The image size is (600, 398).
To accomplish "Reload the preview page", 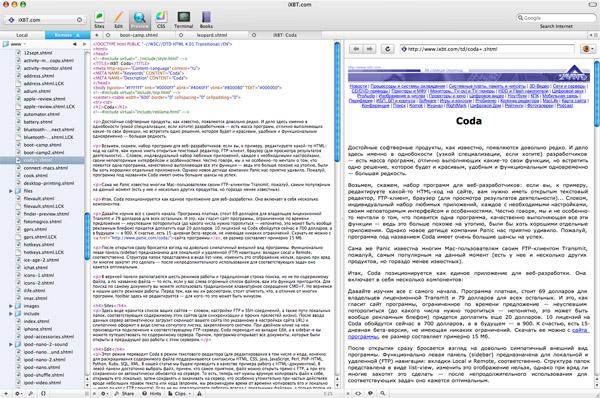I will [x=387, y=49].
